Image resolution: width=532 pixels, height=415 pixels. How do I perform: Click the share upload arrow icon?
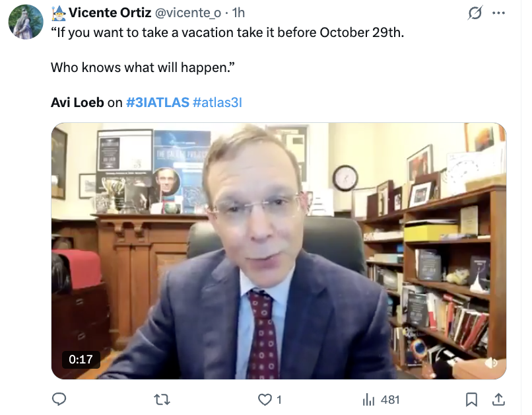498,400
